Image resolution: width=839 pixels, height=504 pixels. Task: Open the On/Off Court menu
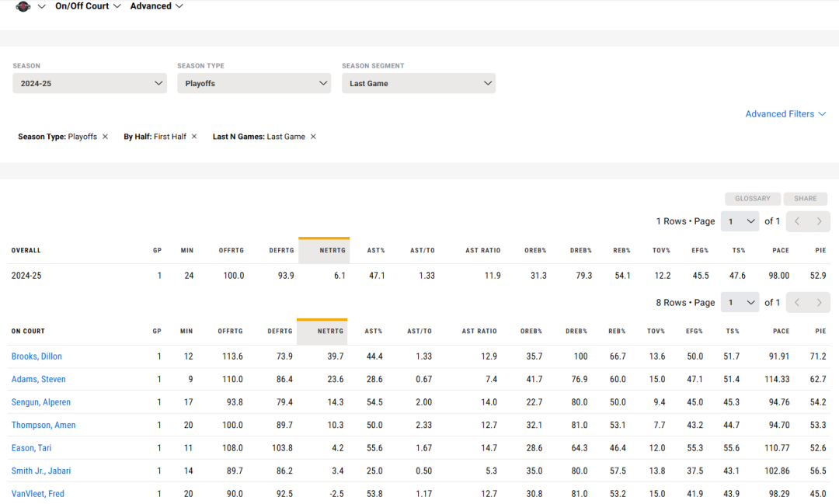point(88,6)
